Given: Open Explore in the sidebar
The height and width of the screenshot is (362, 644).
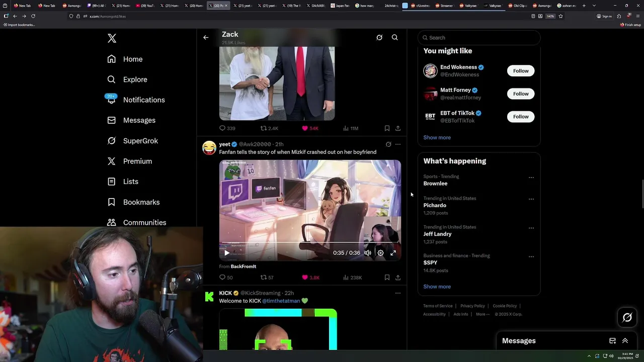Looking at the screenshot, I should click(x=127, y=79).
